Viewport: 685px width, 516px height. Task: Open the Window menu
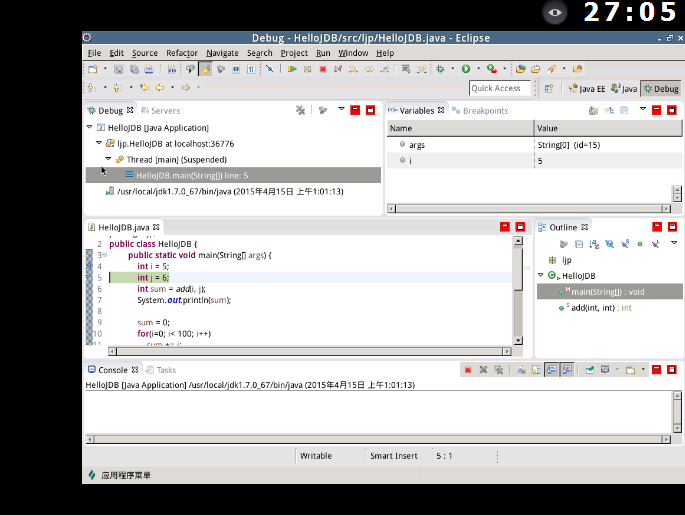coord(353,53)
